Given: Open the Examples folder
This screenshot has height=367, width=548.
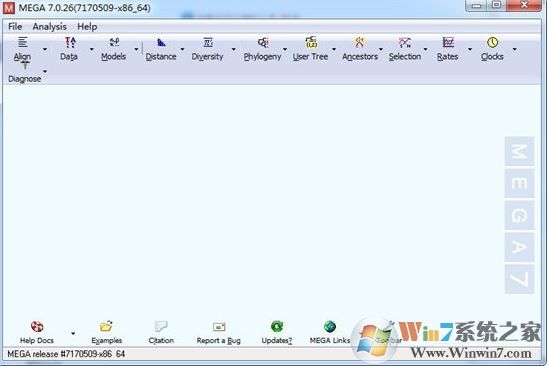Looking at the screenshot, I should point(107,333).
